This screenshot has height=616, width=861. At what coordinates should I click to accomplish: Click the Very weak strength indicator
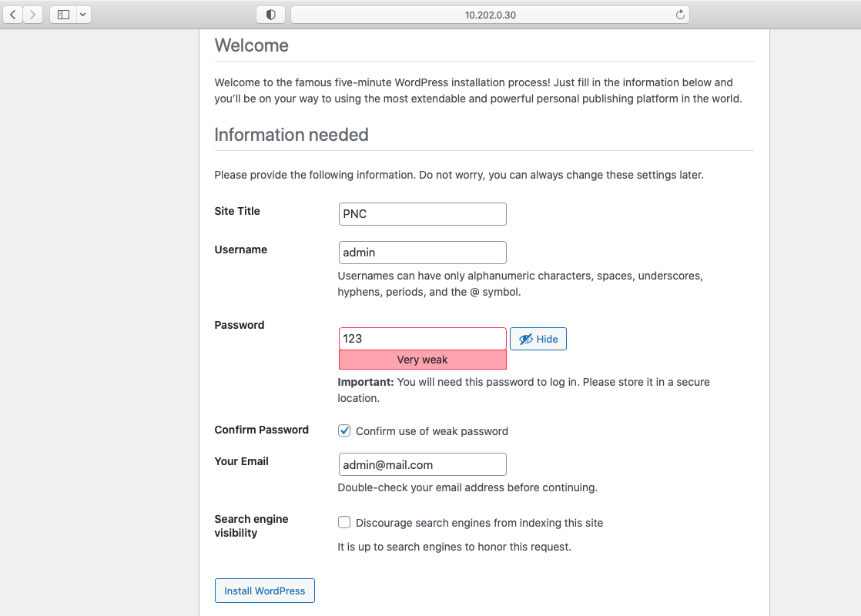422,360
